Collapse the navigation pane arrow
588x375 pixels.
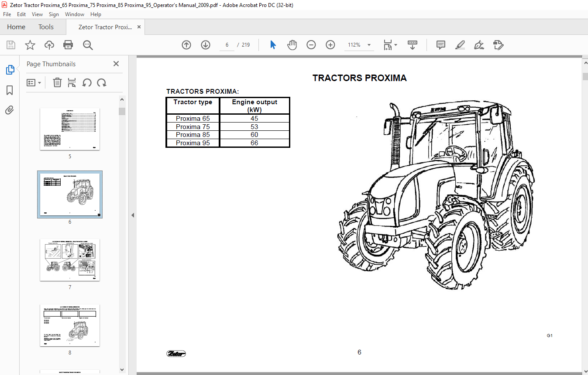(133, 215)
